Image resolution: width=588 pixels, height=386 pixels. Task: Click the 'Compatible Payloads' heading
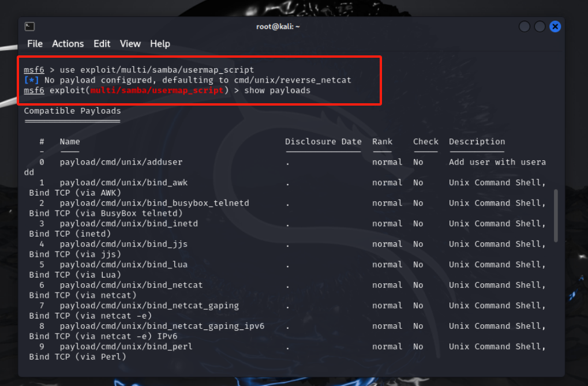coord(72,111)
